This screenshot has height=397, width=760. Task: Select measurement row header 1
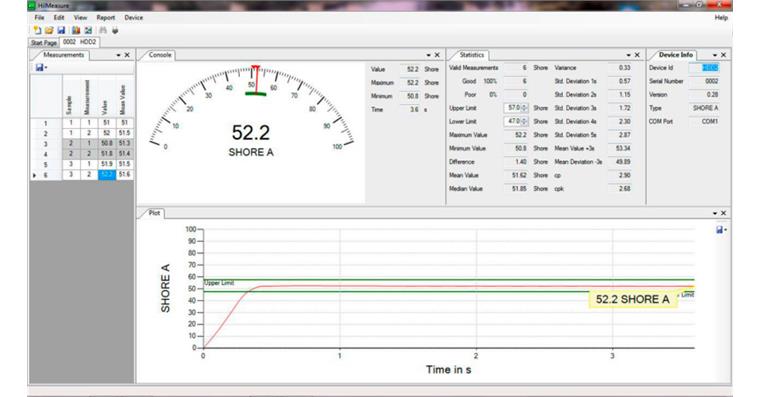click(46, 124)
